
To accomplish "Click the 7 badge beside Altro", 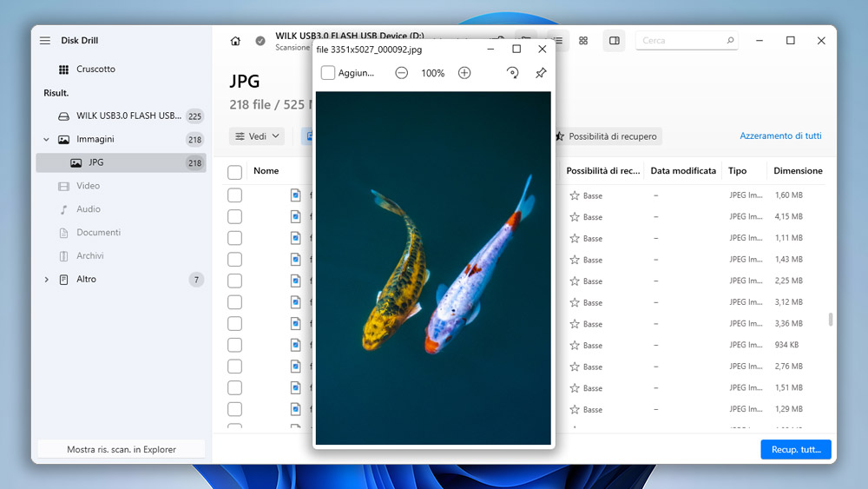I will tap(196, 280).
